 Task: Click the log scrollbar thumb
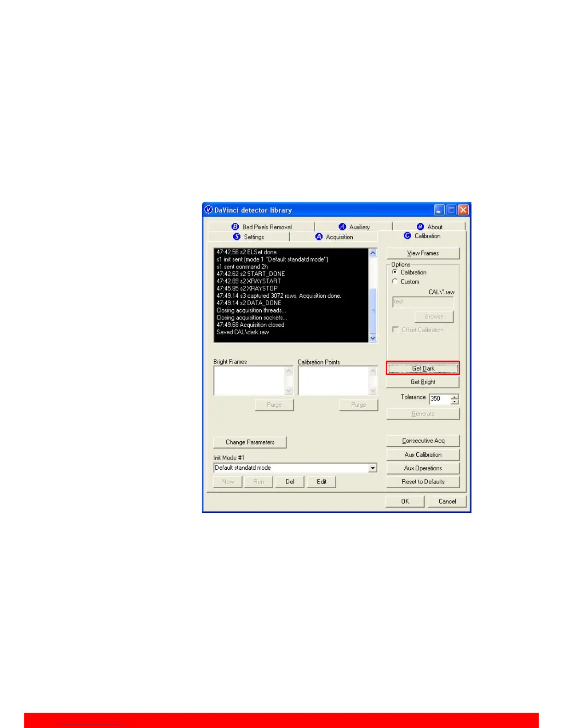click(x=373, y=310)
